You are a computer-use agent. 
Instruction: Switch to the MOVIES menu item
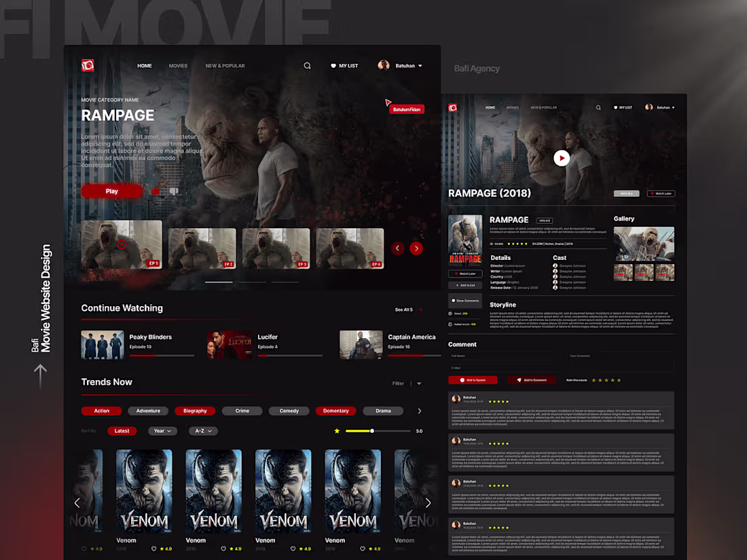pos(178,65)
